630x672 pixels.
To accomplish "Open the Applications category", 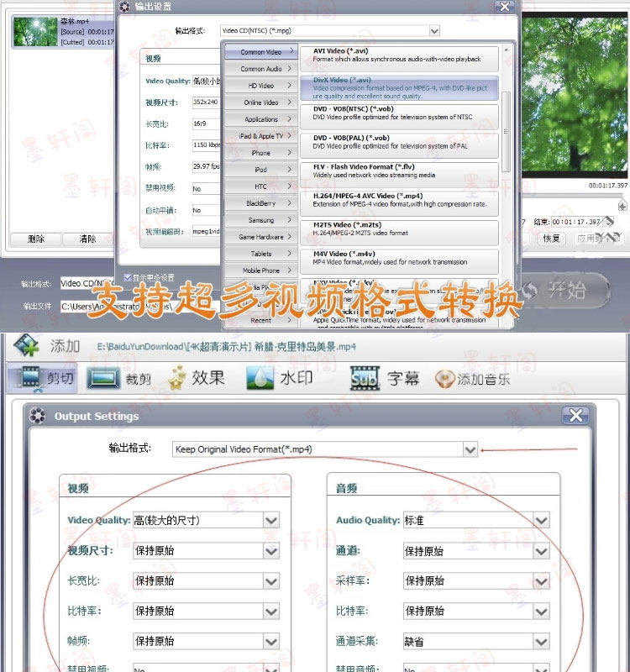I will coord(261,119).
